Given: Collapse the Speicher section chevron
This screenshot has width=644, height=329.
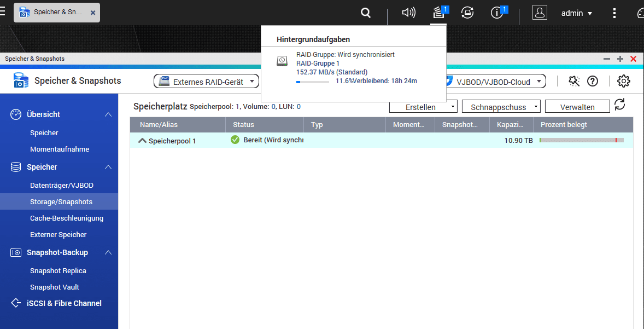Looking at the screenshot, I should [108, 167].
